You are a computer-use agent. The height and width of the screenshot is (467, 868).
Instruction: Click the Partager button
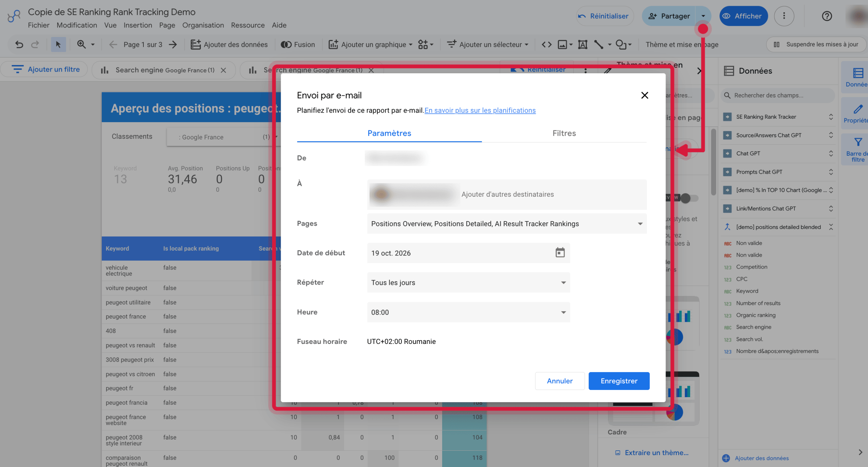tap(669, 16)
